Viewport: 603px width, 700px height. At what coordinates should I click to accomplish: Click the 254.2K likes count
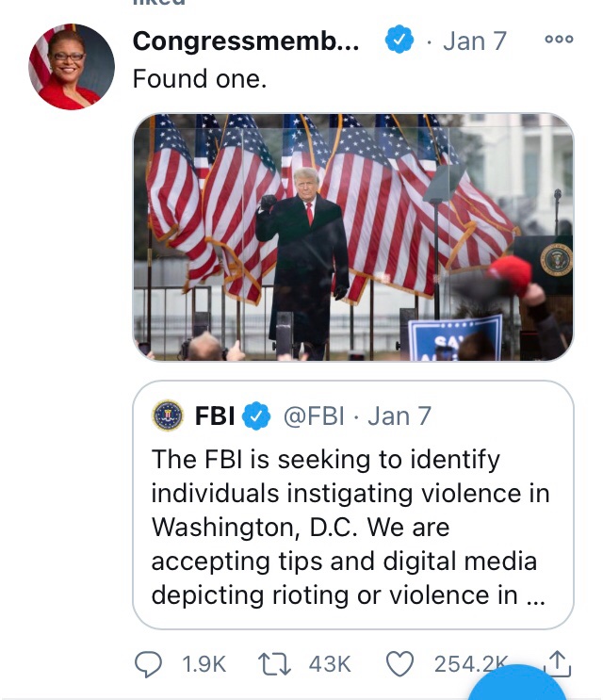click(468, 664)
